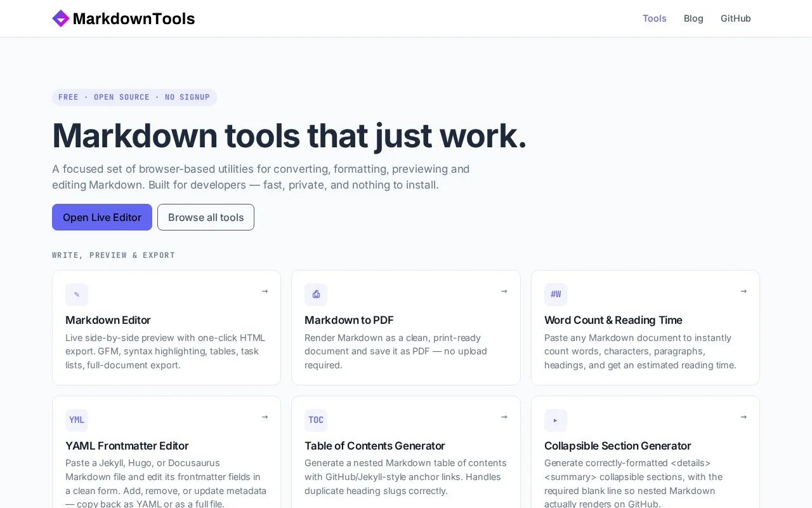The height and width of the screenshot is (508, 812).
Task: Click the #W icon on Word Count card
Action: [556, 295]
